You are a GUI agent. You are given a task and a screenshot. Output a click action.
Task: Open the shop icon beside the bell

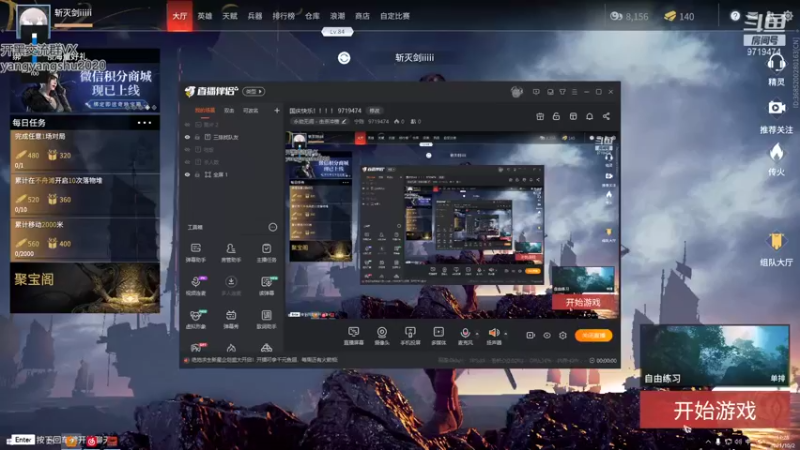point(573,116)
